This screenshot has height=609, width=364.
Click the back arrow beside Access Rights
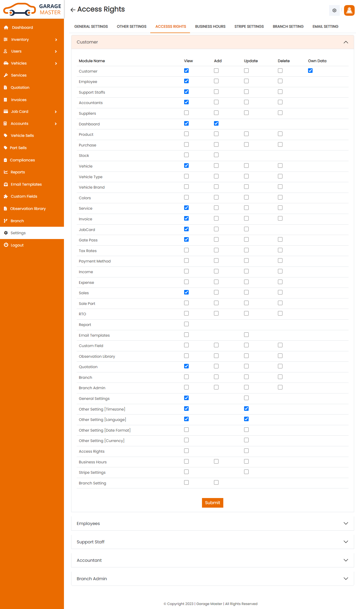click(x=73, y=10)
